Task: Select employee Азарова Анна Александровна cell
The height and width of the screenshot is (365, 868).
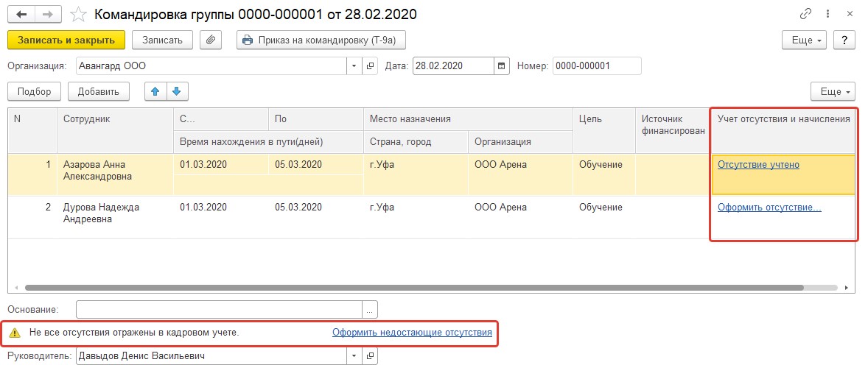Action: tap(115, 174)
